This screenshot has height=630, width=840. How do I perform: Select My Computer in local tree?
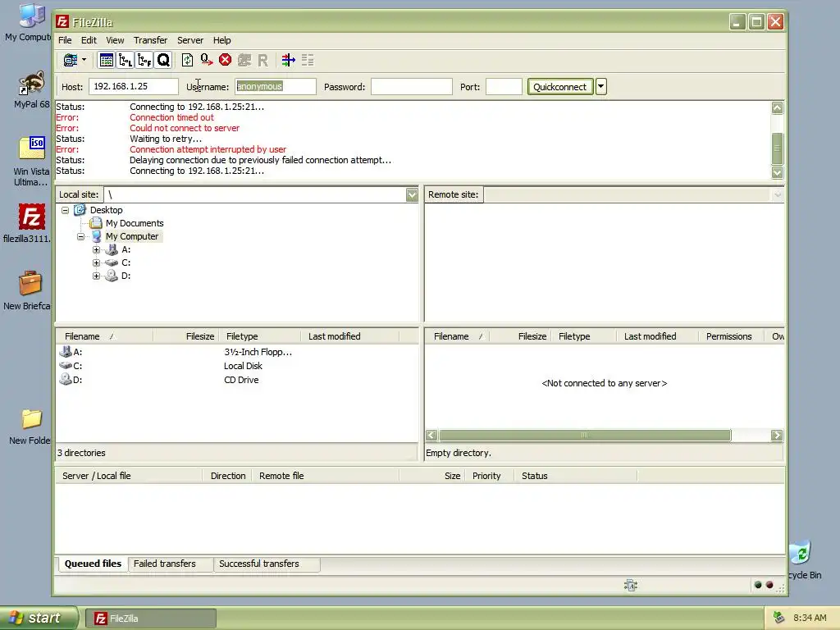pos(132,236)
